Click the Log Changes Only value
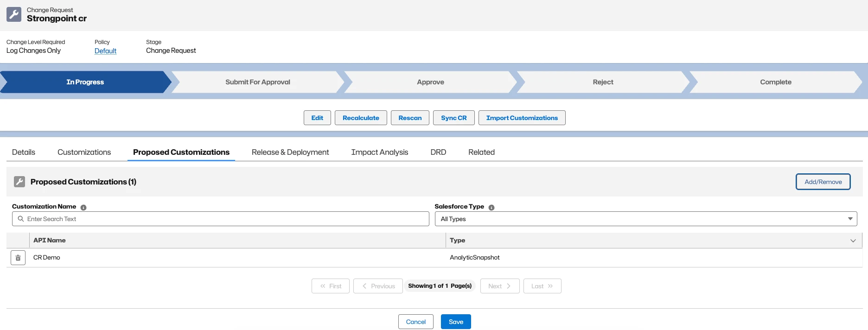This screenshot has height=330, width=868. 33,51
